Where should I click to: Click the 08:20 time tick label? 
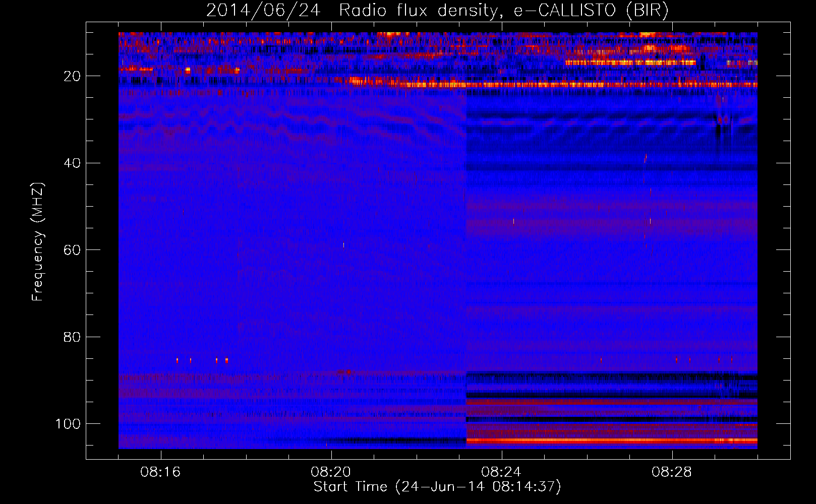click(331, 472)
